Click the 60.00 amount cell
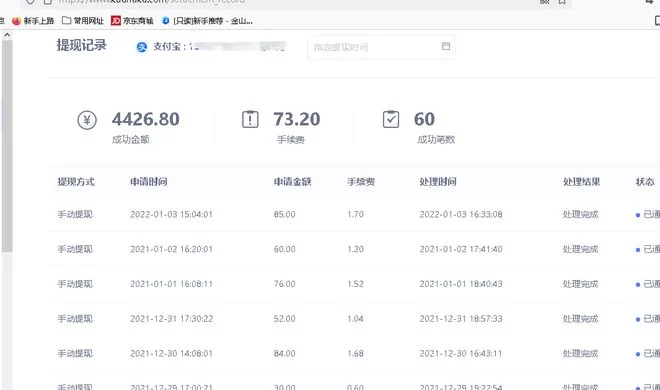The height and width of the screenshot is (390, 660). pyautogui.click(x=285, y=249)
